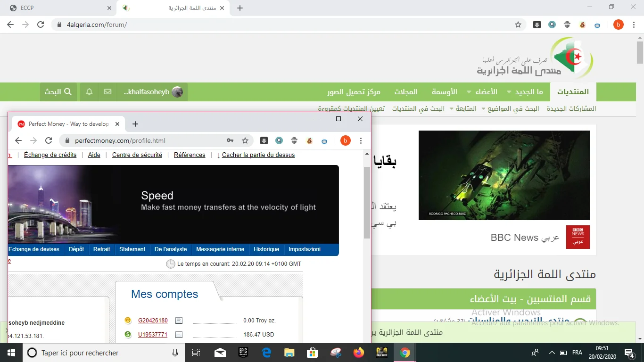Go back in the Perfect Money window

(x=18, y=140)
